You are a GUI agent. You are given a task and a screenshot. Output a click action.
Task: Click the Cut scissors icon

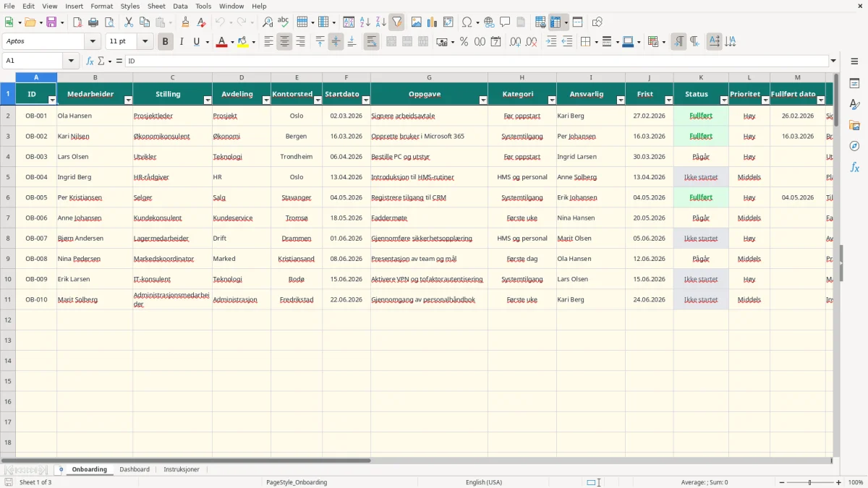tap(129, 22)
